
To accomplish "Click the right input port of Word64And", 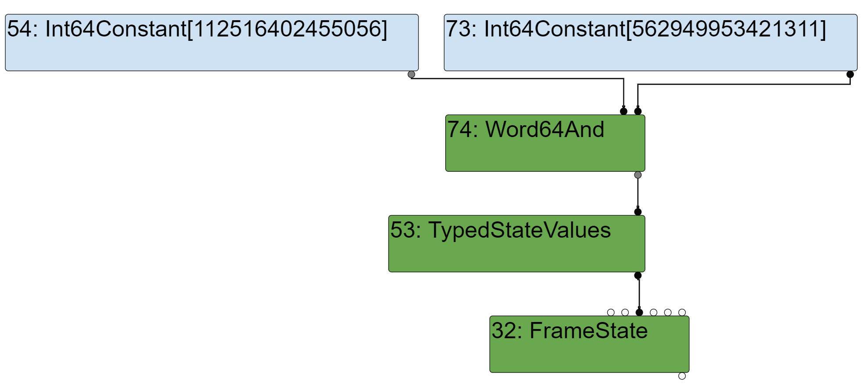I will 638,111.
